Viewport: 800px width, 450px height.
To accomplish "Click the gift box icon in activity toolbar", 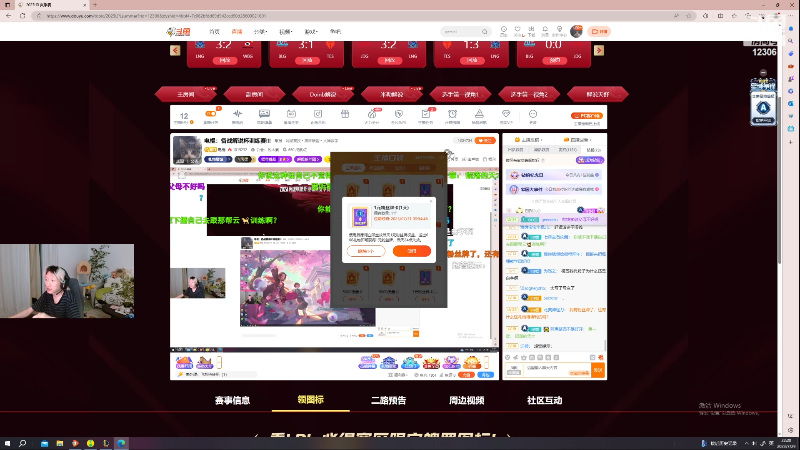I will point(345,114).
